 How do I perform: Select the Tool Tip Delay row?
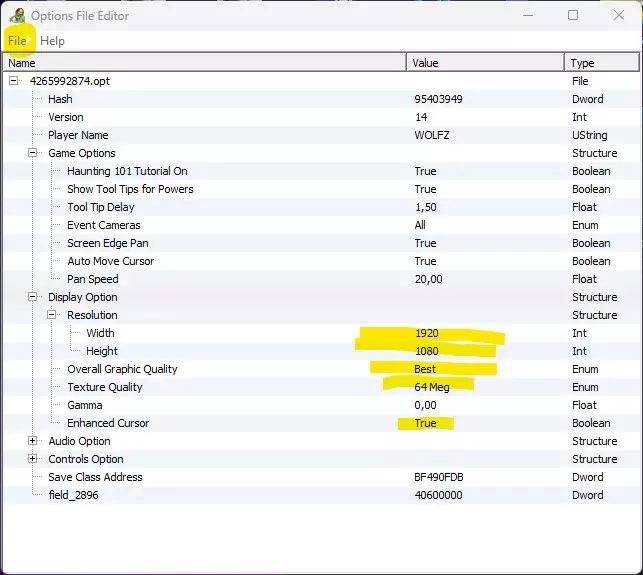[321, 207]
